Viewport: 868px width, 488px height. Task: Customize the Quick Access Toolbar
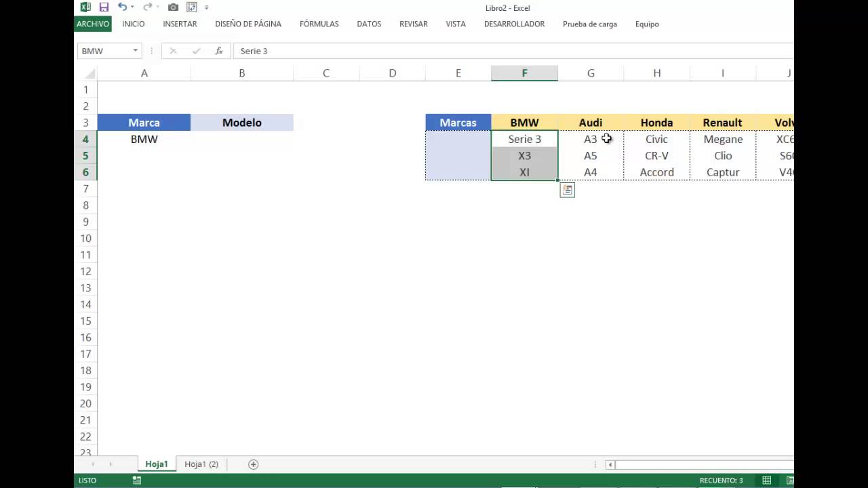[x=206, y=8]
